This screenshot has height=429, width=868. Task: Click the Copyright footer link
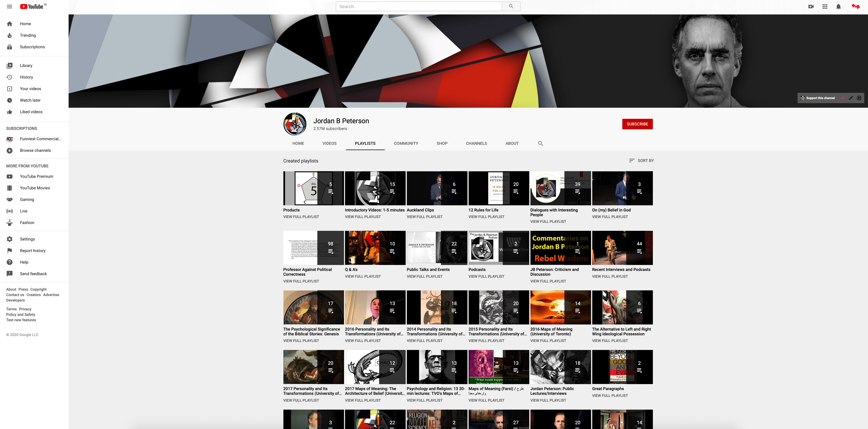pyautogui.click(x=38, y=289)
